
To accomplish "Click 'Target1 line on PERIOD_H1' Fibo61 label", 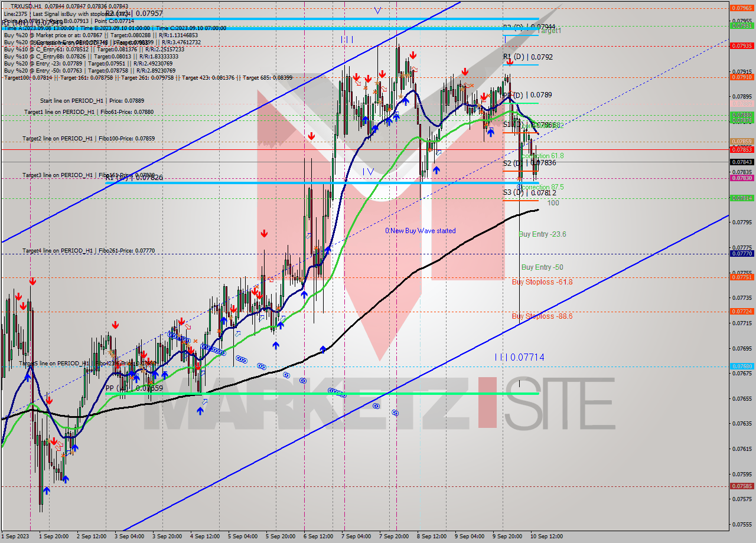I will 89,112.
